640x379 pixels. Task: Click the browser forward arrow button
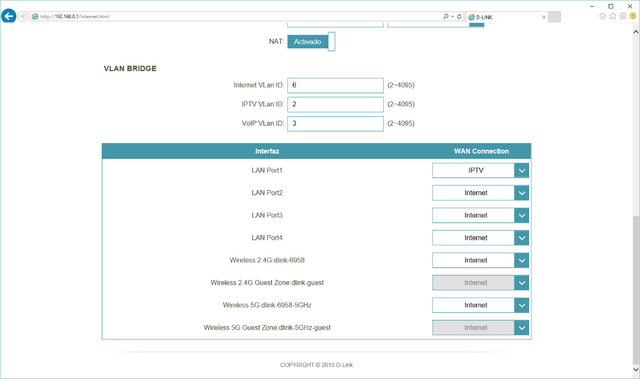click(23, 16)
